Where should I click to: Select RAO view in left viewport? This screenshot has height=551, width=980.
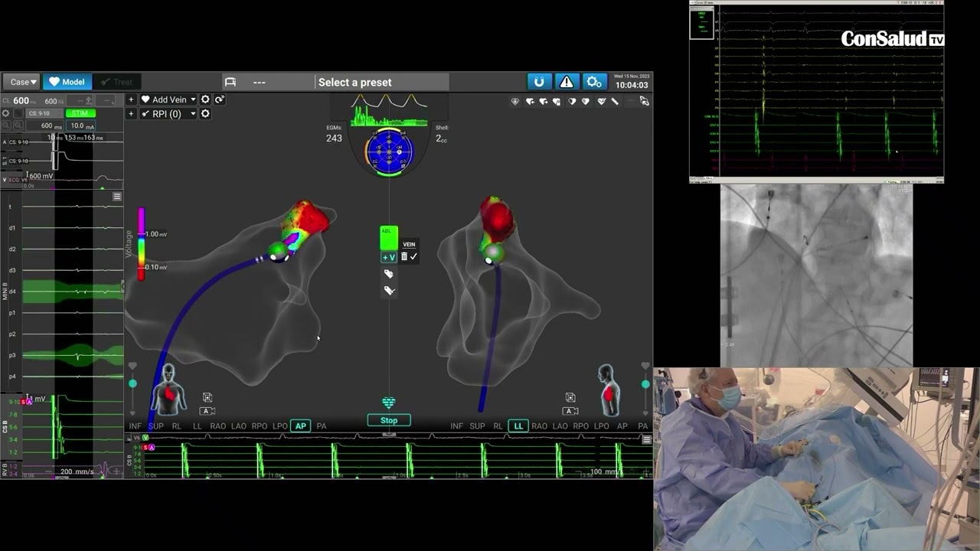218,426
